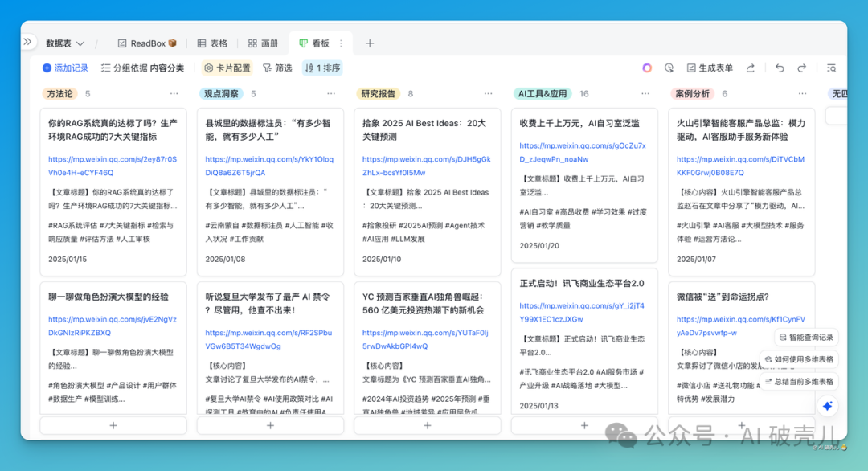The width and height of the screenshot is (868, 471).
Task: Add card at bottom of 研究报告 column
Action: click(428, 425)
